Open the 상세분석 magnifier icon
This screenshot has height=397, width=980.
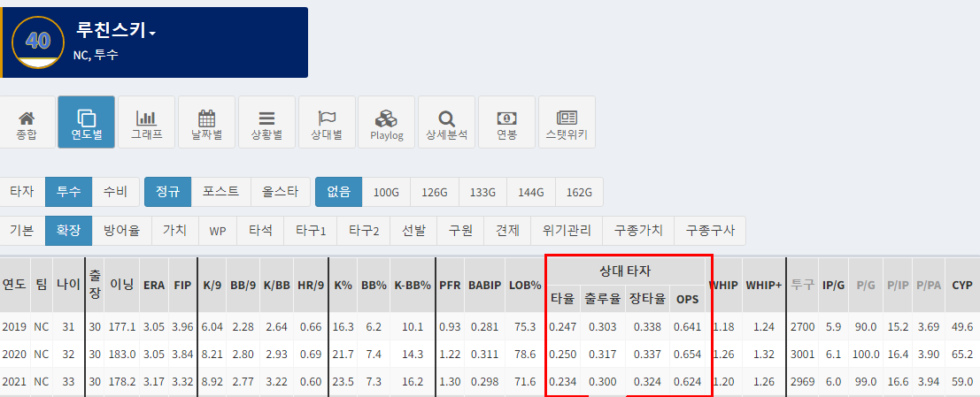[447, 122]
